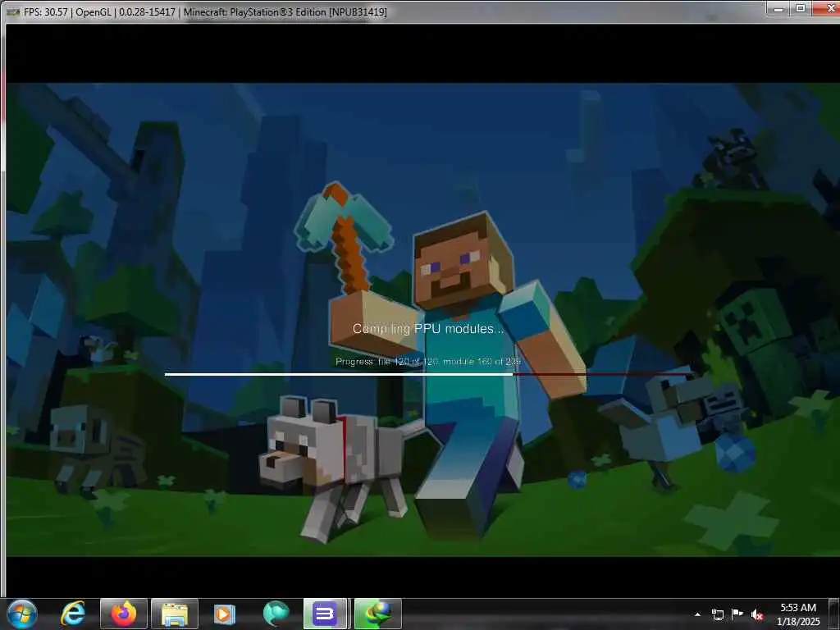
Task: Open the network status tray icon
Action: pos(717,614)
